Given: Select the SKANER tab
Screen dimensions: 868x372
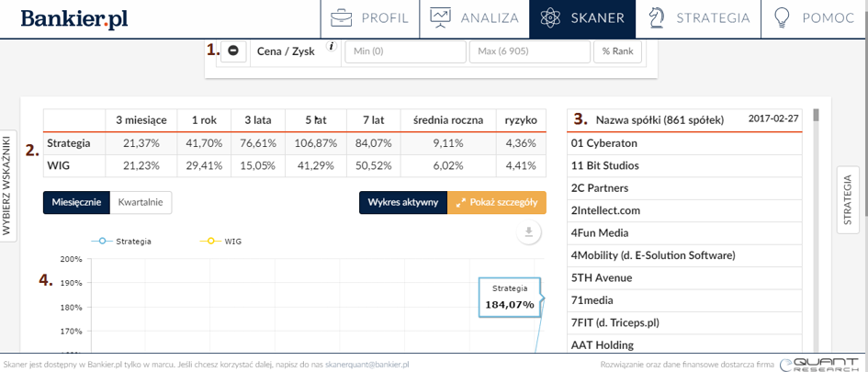Looking at the screenshot, I should click(582, 18).
